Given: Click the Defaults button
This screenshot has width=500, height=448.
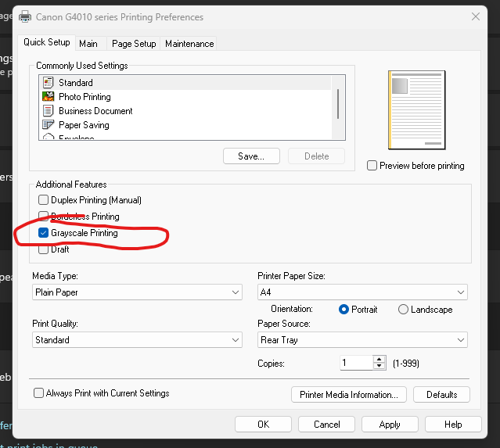Looking at the screenshot, I should [441, 395].
